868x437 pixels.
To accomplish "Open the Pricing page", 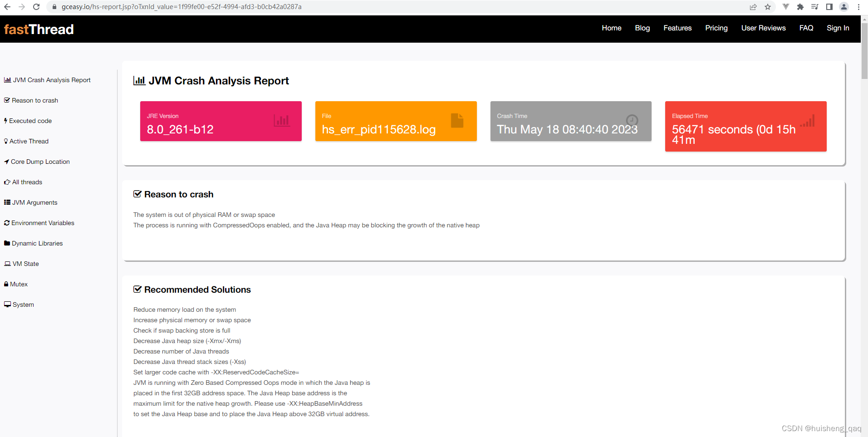I will click(716, 28).
